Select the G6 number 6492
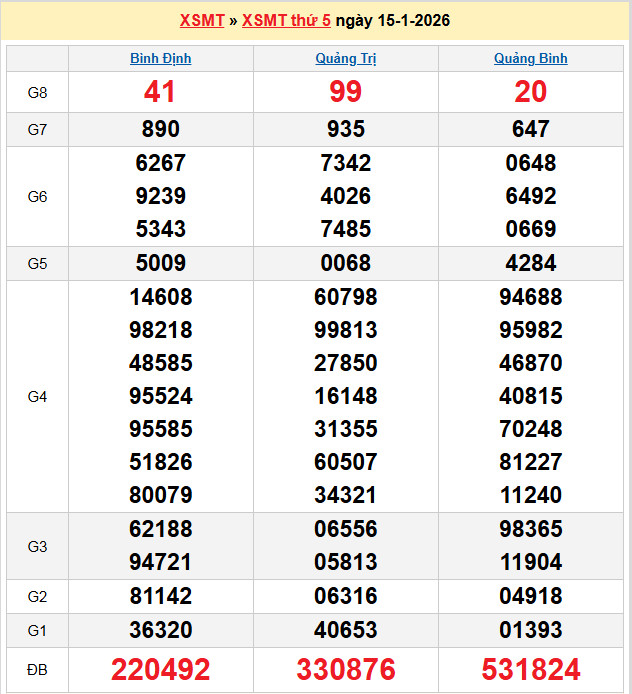Viewport: 632px width, 694px height. click(530, 196)
